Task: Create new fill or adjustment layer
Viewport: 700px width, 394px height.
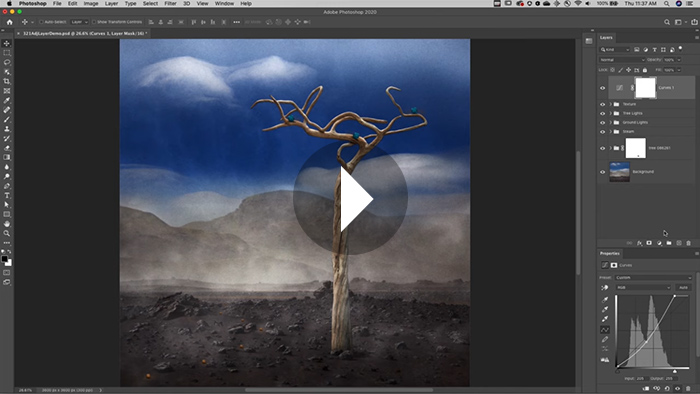Action: 659,243
